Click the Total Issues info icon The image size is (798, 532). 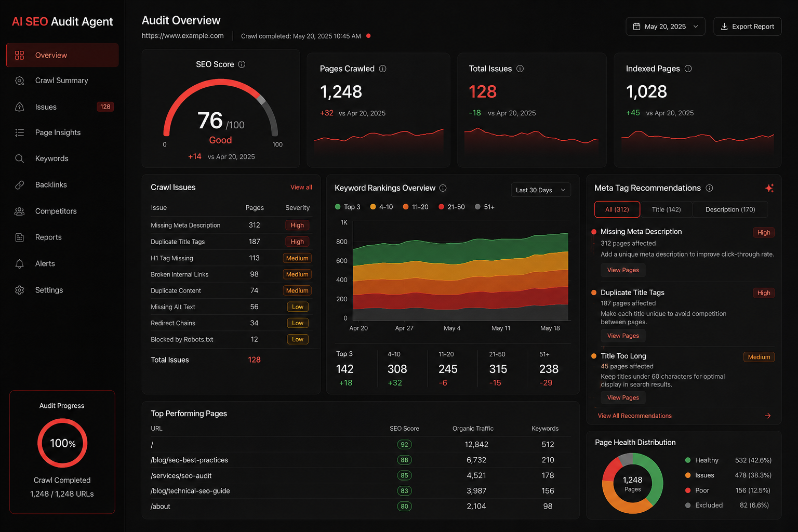520,69
